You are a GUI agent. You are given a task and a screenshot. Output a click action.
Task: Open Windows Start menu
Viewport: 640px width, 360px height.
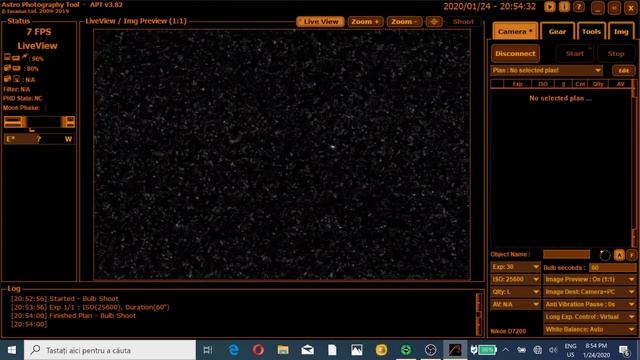click(12, 350)
